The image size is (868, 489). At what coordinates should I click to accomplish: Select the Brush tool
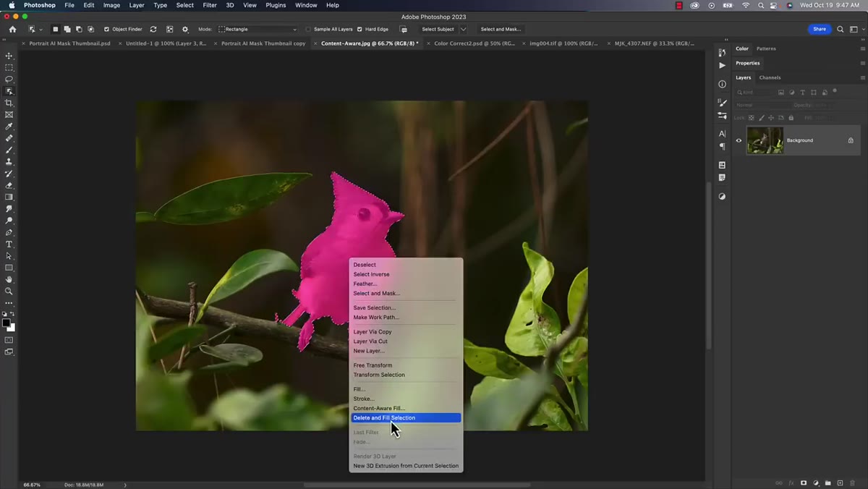tap(9, 150)
